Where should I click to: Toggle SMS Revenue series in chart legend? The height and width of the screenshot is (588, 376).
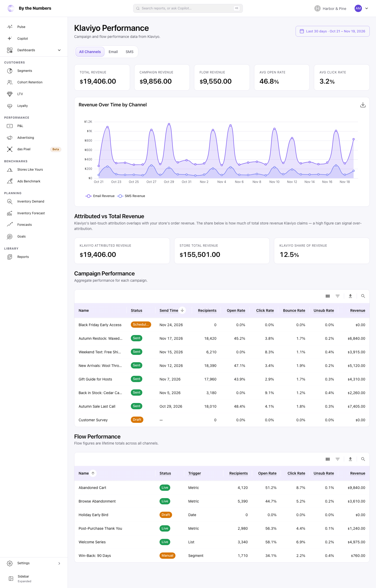click(131, 196)
